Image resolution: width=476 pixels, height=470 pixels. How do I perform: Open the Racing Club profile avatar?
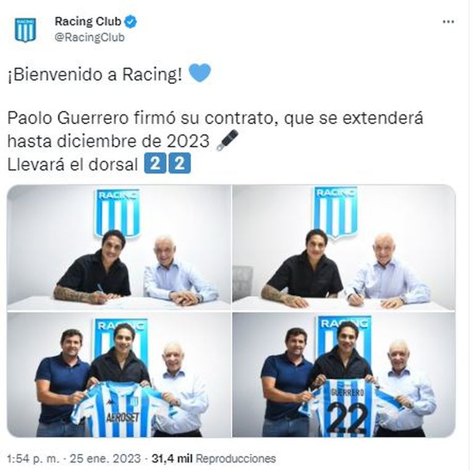[x=25, y=30]
